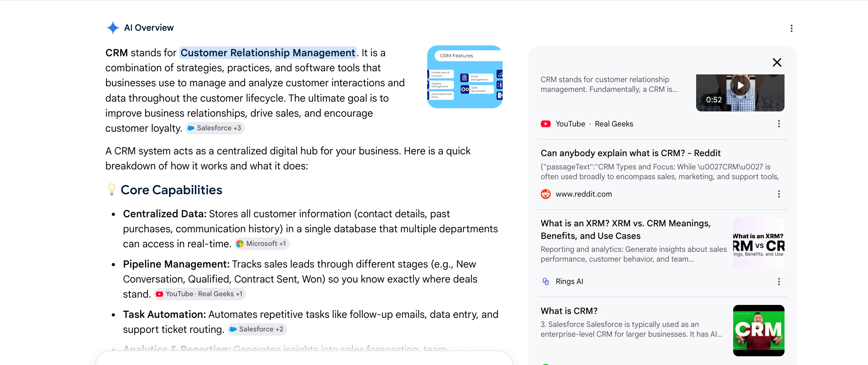
Task: Click 'CRM stands for customer relationship management' snippet
Action: tap(609, 84)
